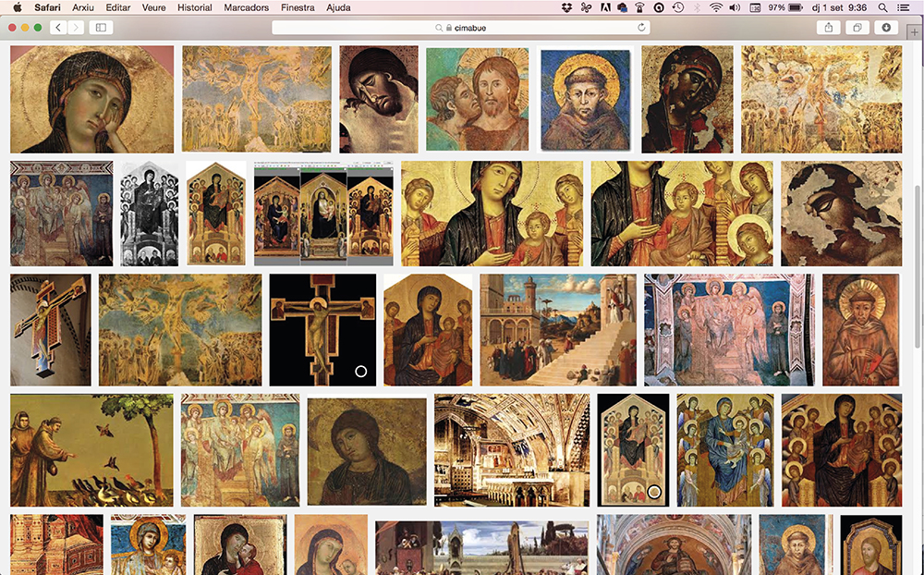Open the Marcadors menu
Screen dimensions: 924x575
click(x=247, y=7)
